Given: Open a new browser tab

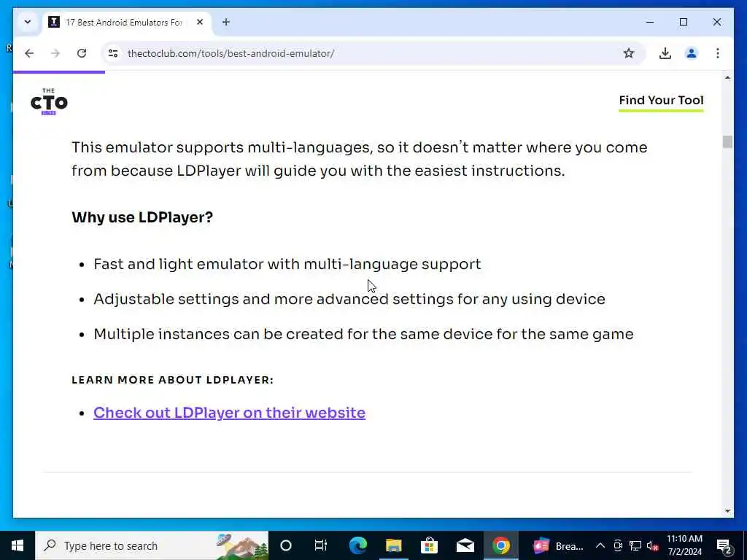Looking at the screenshot, I should 226,22.
